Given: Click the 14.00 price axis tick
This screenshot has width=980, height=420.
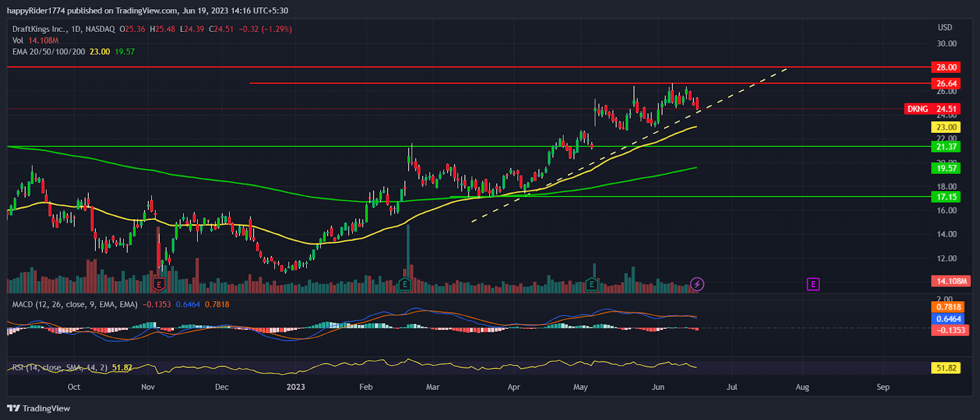Looking at the screenshot, I should click(946, 234).
